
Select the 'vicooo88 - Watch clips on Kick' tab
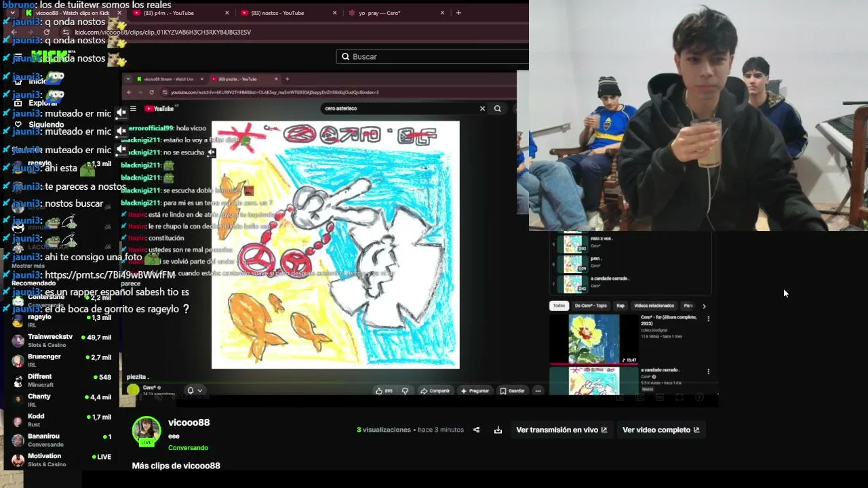(x=74, y=13)
